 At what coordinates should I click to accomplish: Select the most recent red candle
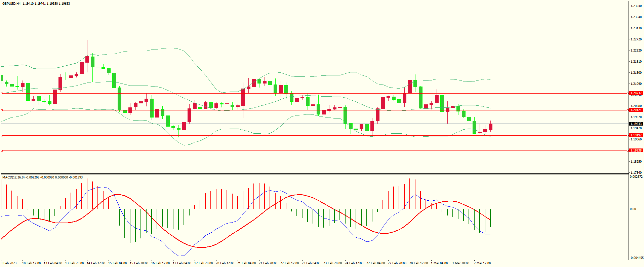click(491, 127)
